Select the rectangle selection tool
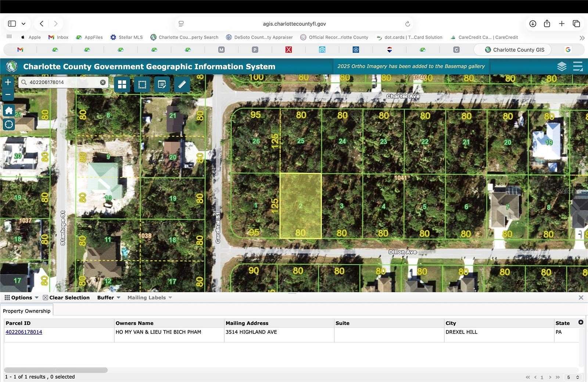Screen dimensions: 588x382 (x=142, y=84)
